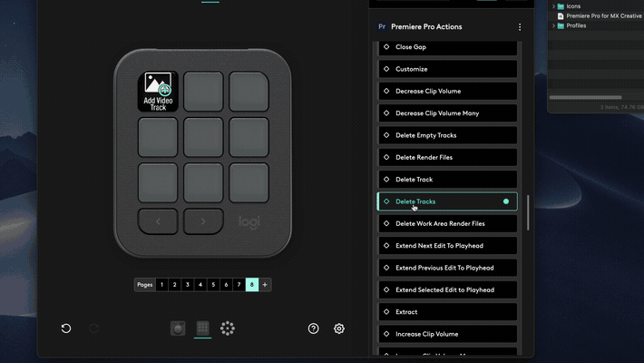This screenshot has width=644, height=363.
Task: Click the Profiles folder icon in Finder
Action: coord(561,25)
